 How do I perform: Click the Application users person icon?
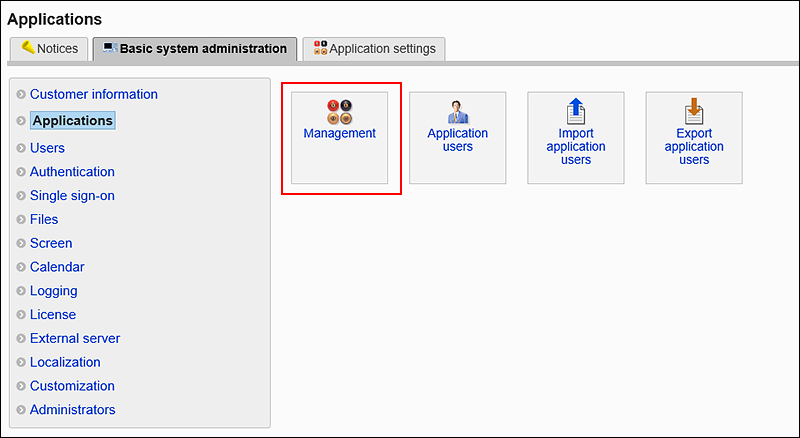click(458, 112)
